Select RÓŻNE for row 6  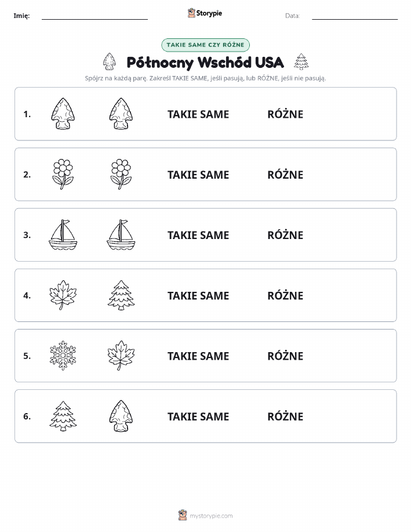point(285,417)
